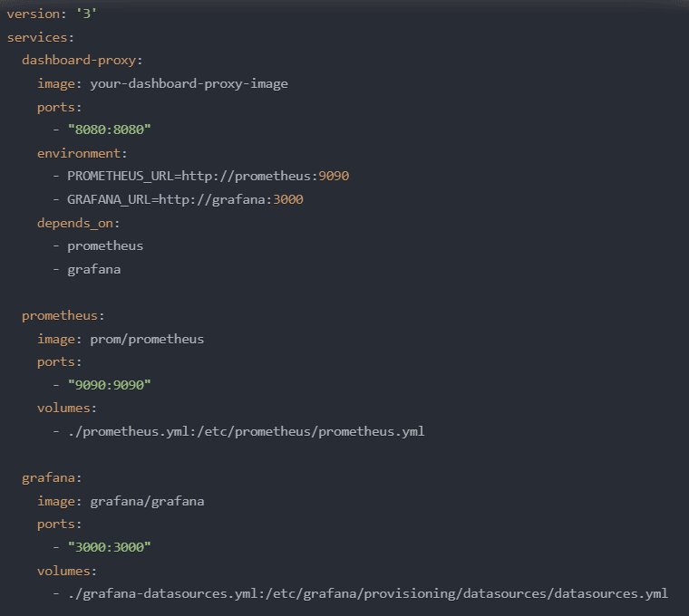
Task: Click "ports:" under dashboard-proxy service
Action: pos(59,107)
